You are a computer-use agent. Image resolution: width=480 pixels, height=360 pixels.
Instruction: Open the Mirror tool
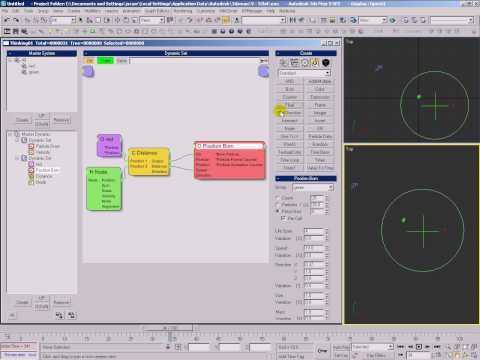click(x=292, y=20)
